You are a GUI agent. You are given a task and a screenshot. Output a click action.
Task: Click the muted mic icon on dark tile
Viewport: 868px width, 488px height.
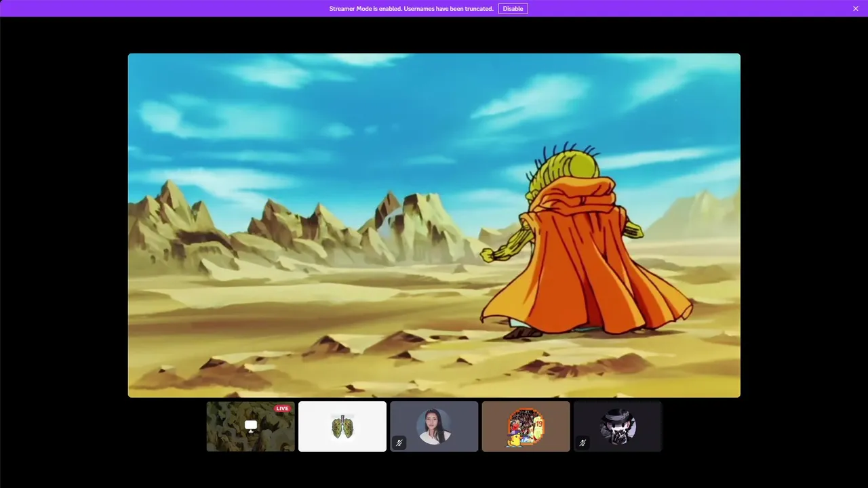coord(583,443)
